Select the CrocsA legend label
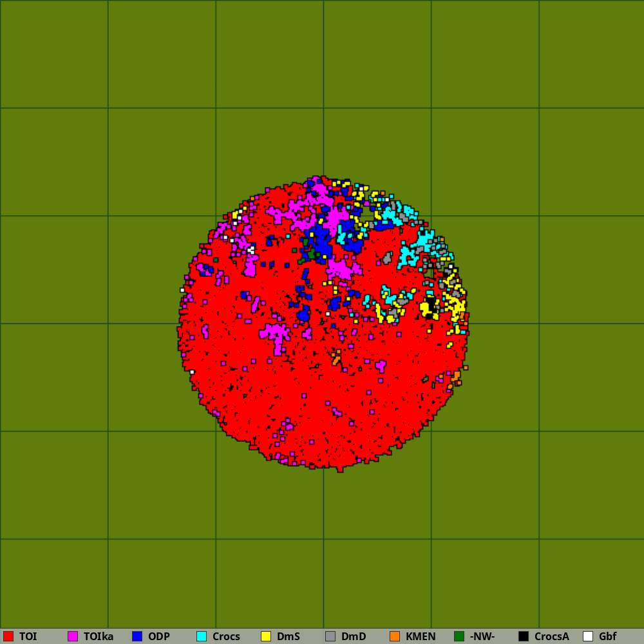The width and height of the screenshot is (644, 644). [552, 636]
